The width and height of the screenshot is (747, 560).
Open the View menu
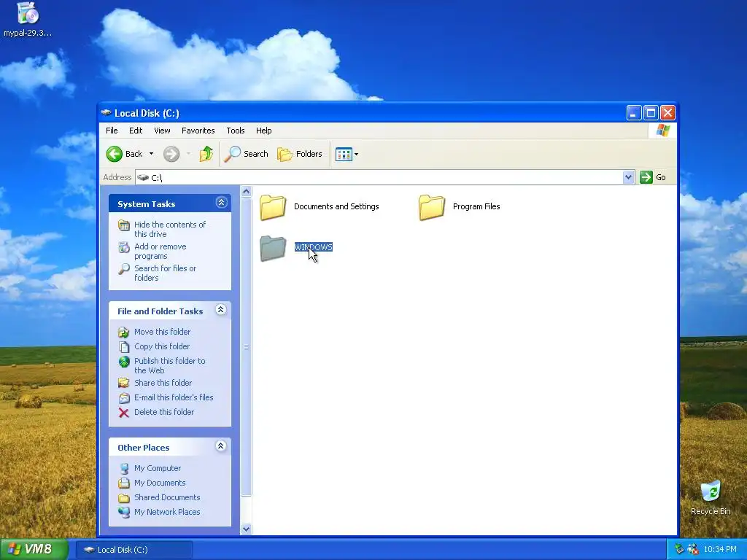click(162, 131)
